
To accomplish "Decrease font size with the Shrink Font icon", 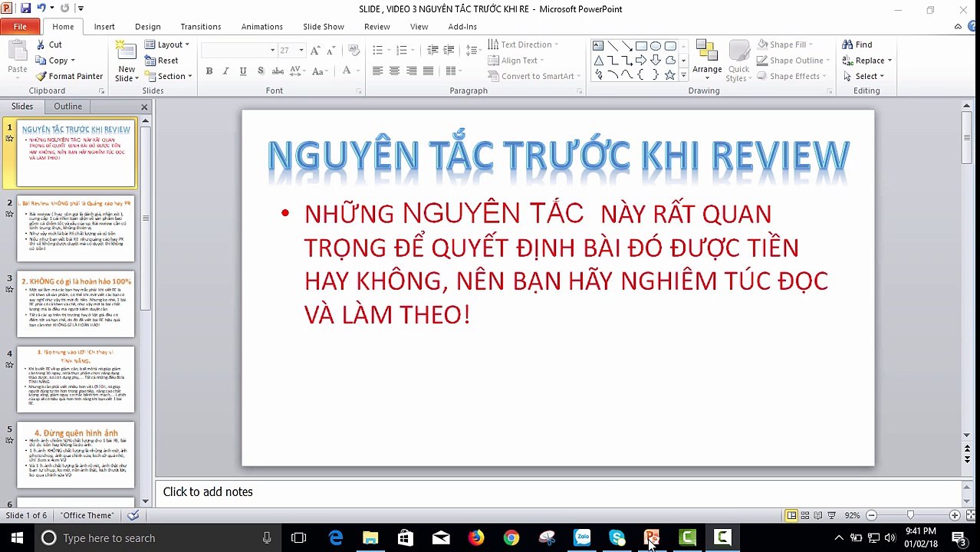I will point(331,50).
